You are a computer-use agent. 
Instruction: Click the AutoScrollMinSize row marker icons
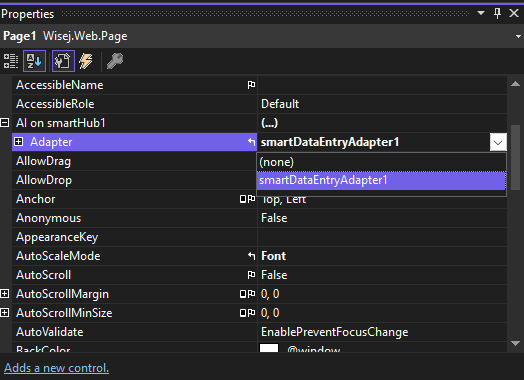point(248,313)
